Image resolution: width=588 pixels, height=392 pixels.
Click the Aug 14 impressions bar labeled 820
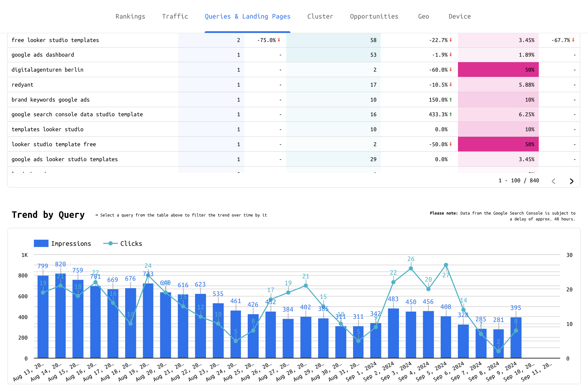point(60,316)
